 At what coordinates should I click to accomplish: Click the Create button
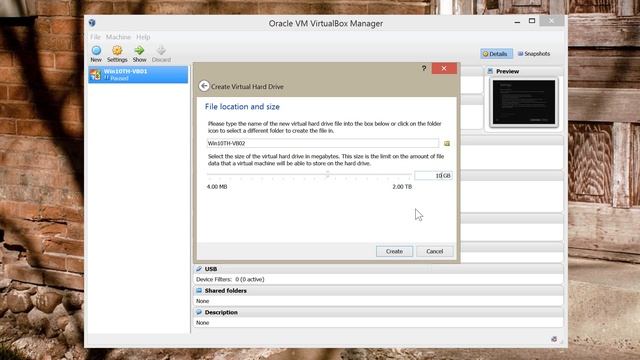click(394, 251)
